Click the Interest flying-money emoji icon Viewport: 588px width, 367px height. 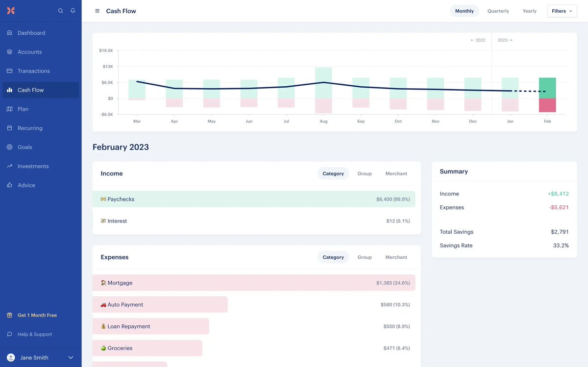103,221
